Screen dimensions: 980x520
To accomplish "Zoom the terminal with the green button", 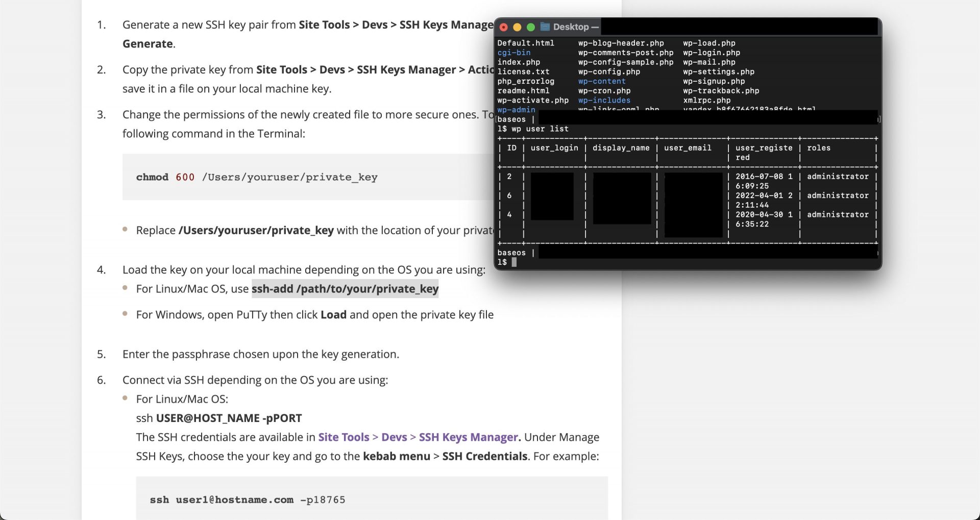I will point(531,27).
